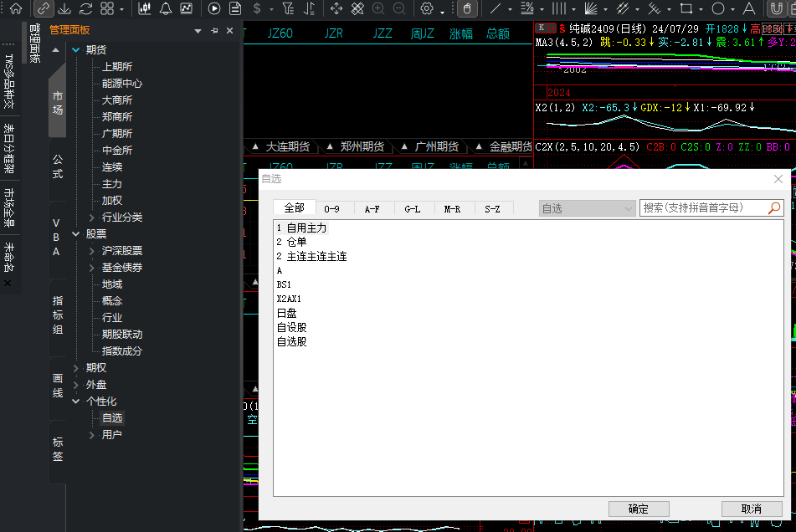Image resolution: width=796 pixels, height=532 pixels.
Task: Click the candlestick chart toolbar icon
Action: (x=145, y=8)
